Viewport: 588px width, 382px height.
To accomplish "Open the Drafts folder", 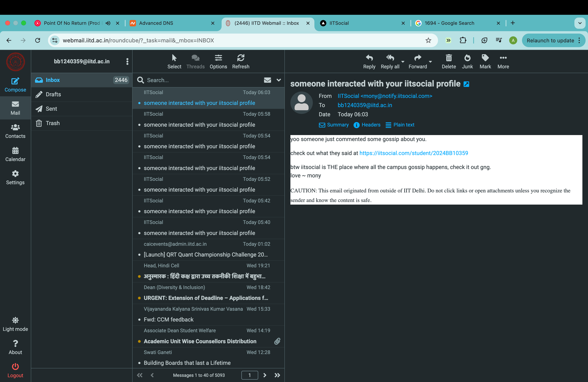I will pos(53,94).
